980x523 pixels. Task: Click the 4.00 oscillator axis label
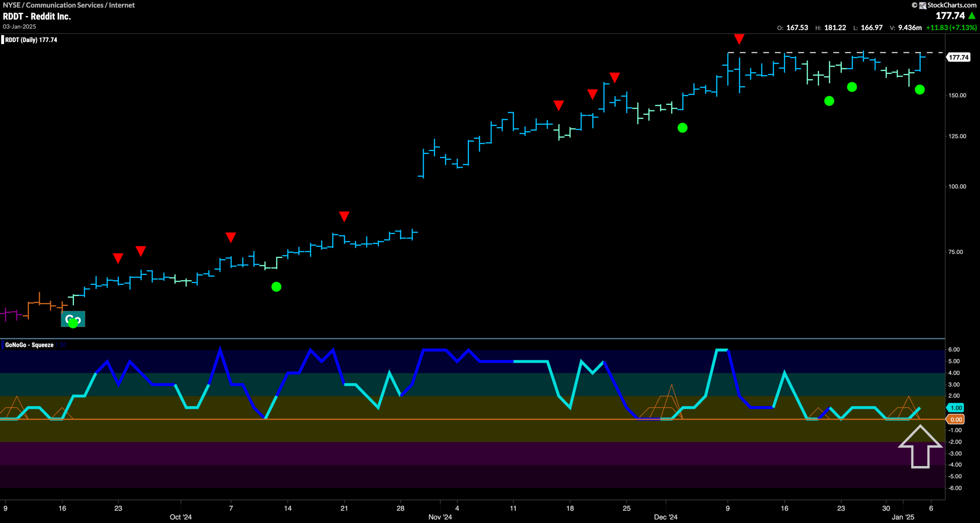(954, 373)
